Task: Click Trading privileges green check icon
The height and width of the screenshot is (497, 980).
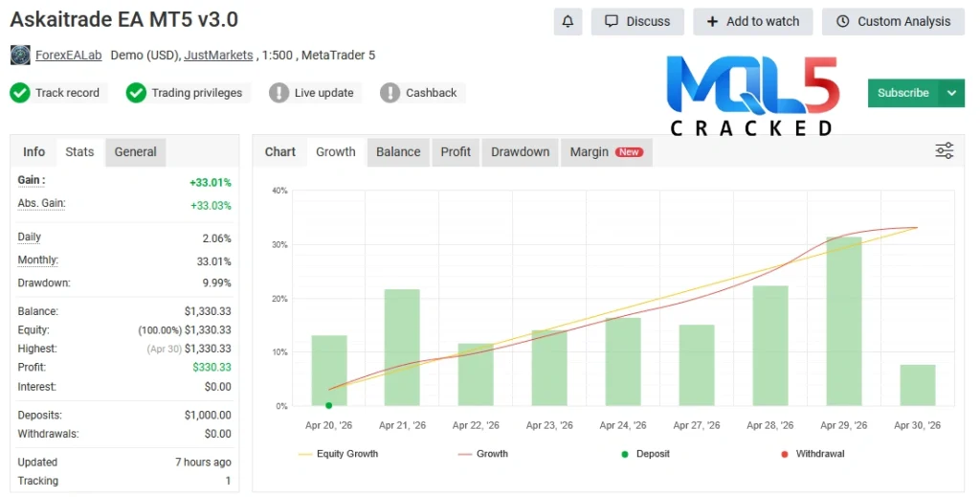Action: click(136, 93)
